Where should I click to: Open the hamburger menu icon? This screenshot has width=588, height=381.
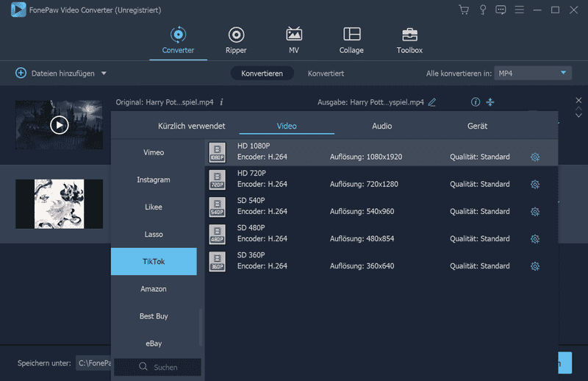(x=520, y=10)
